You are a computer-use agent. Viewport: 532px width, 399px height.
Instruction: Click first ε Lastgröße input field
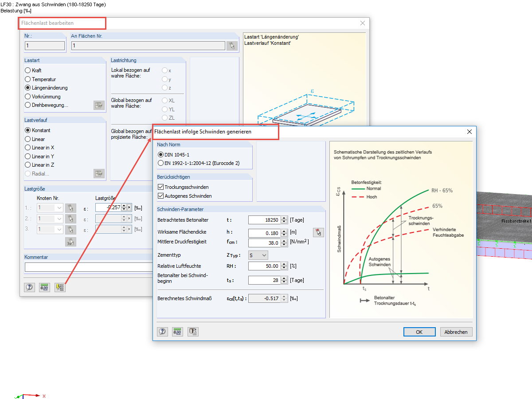(x=108, y=207)
